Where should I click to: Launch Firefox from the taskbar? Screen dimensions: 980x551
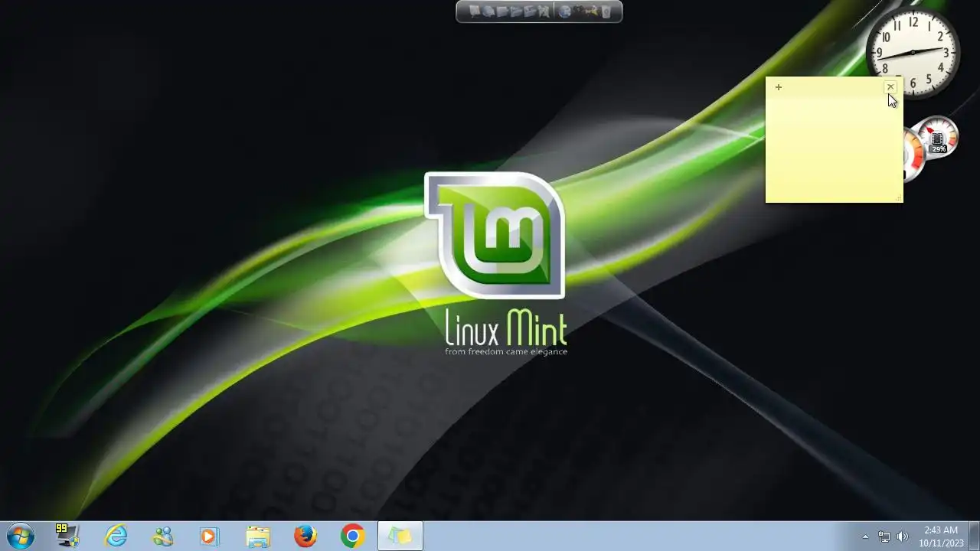point(305,536)
